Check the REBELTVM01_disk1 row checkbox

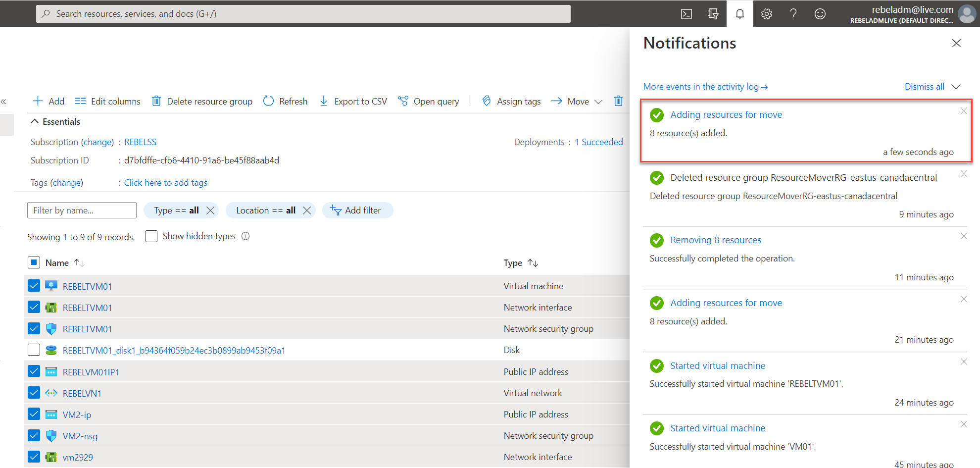coord(34,349)
